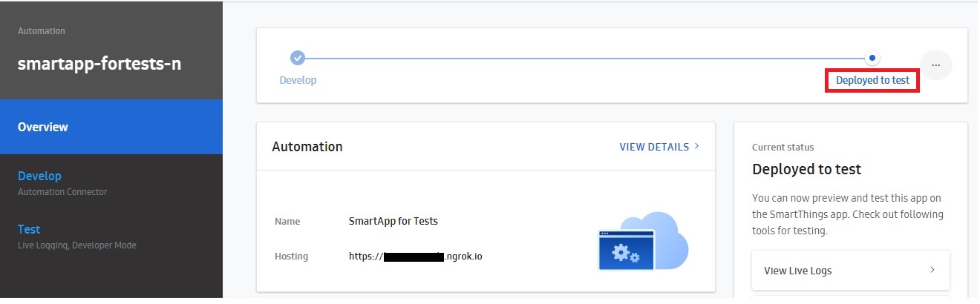Click the Current status Deployed to test heading
980x304 pixels.
click(x=806, y=169)
